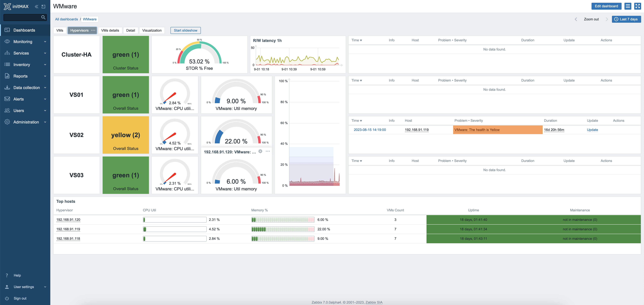This screenshot has height=305, width=644.
Task: Switch to the VMs tab
Action: coord(60,30)
